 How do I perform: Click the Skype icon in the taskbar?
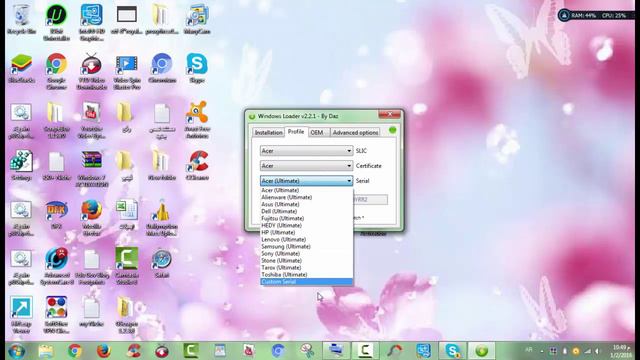452,351
